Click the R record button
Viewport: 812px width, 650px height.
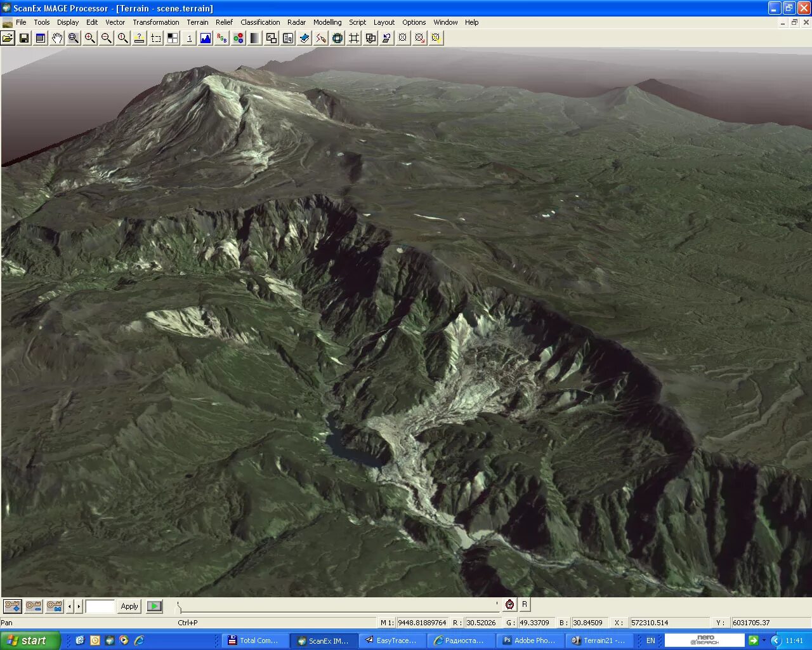pos(524,605)
